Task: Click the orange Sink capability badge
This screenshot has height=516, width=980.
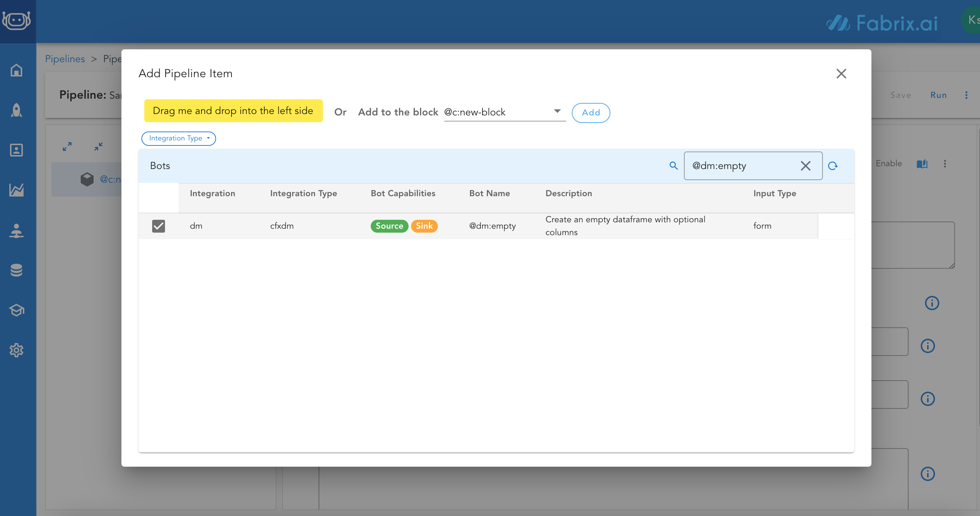Action: coord(424,226)
